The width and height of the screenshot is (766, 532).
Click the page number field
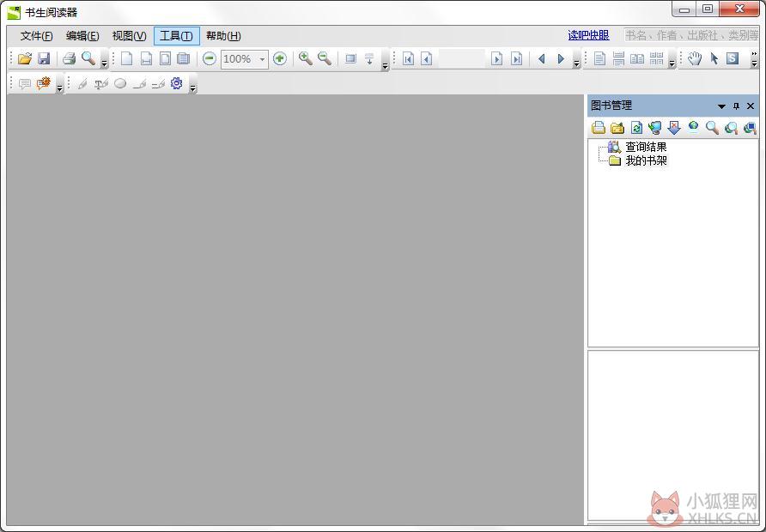(x=461, y=59)
